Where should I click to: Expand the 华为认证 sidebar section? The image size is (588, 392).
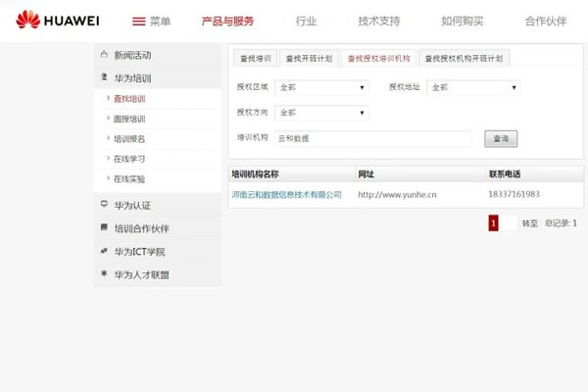pyautogui.click(x=158, y=205)
